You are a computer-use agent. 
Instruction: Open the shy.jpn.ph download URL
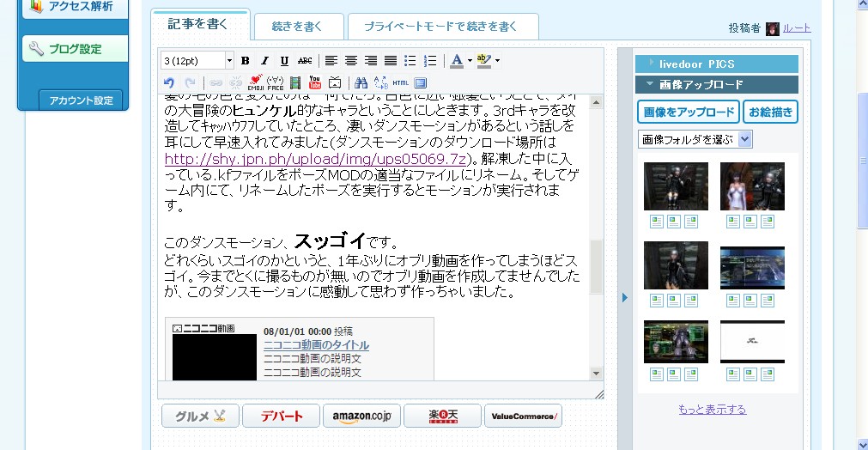point(316,159)
